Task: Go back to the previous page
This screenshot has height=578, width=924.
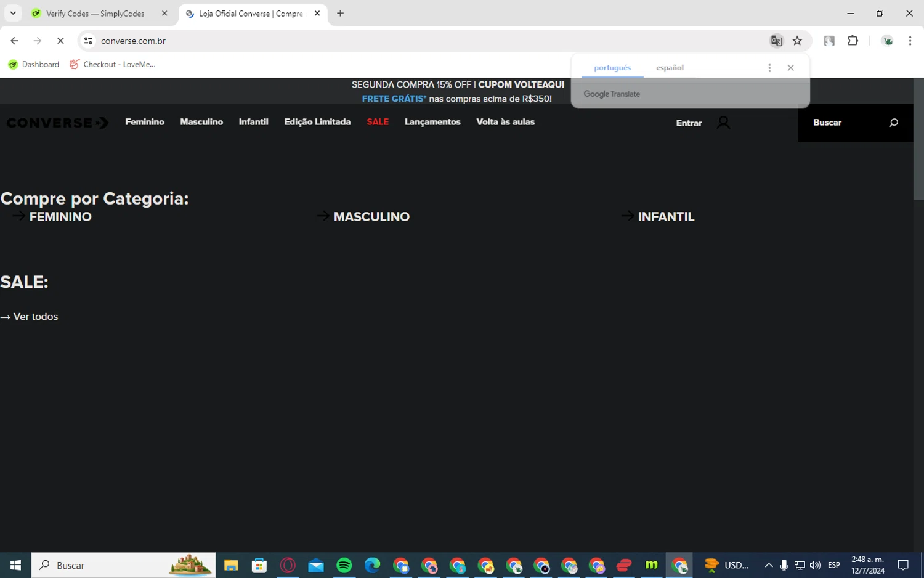Action: pyautogui.click(x=14, y=41)
